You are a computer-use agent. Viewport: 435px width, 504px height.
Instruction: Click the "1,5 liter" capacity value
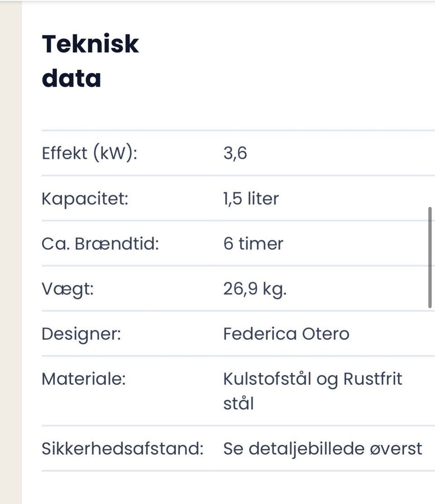251,199
